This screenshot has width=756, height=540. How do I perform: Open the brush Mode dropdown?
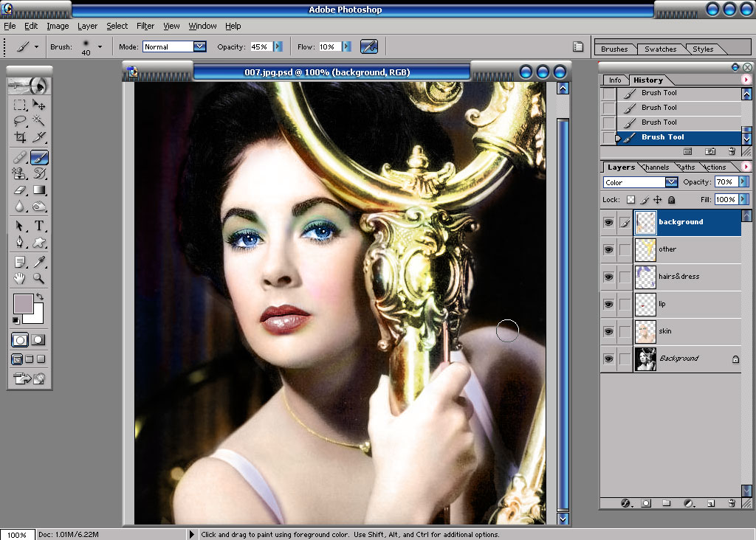tap(199, 46)
